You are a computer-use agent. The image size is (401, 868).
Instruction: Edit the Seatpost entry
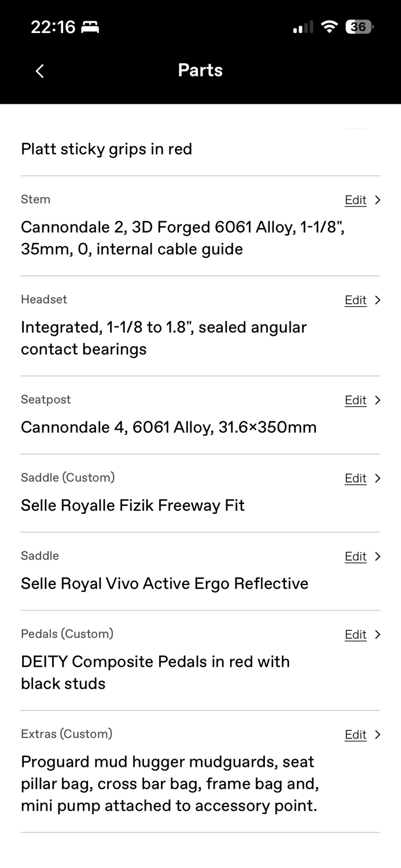click(355, 400)
